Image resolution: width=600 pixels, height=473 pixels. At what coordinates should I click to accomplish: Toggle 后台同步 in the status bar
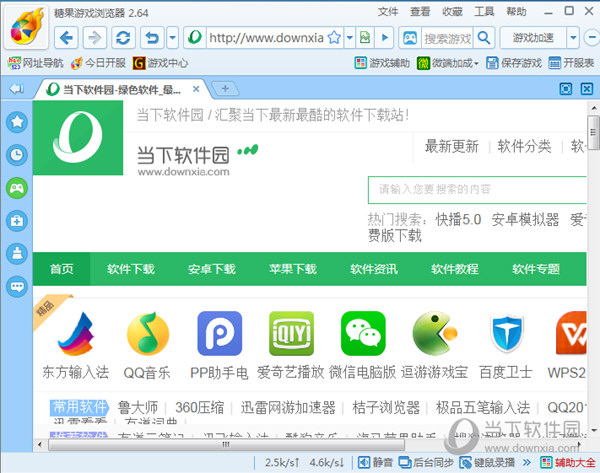click(426, 463)
